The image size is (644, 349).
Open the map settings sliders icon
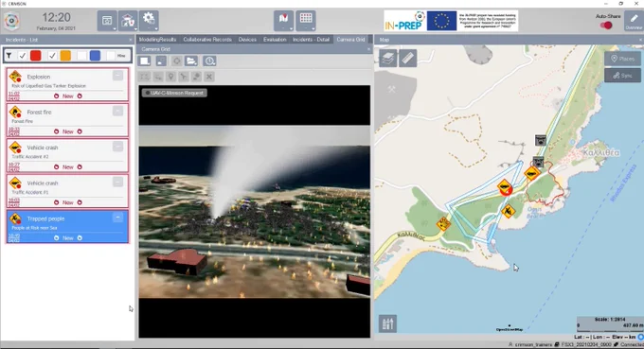coord(387,323)
